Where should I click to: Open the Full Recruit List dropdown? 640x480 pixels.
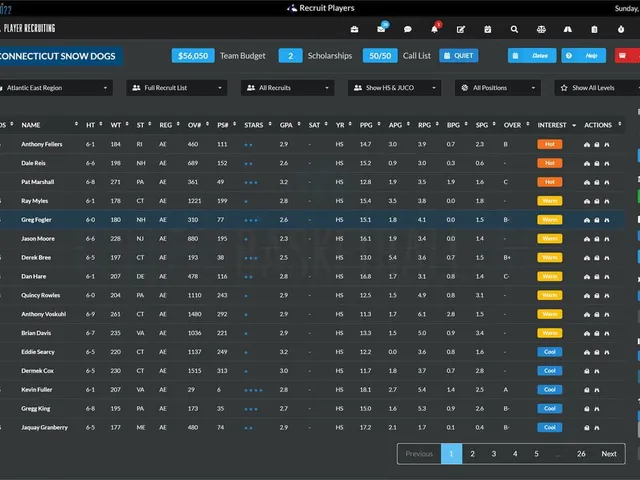(177, 88)
